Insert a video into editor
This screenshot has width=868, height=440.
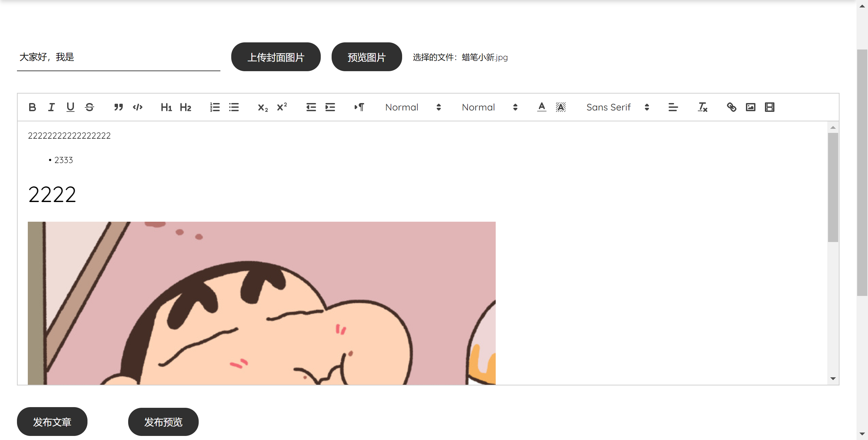pyautogui.click(x=769, y=107)
